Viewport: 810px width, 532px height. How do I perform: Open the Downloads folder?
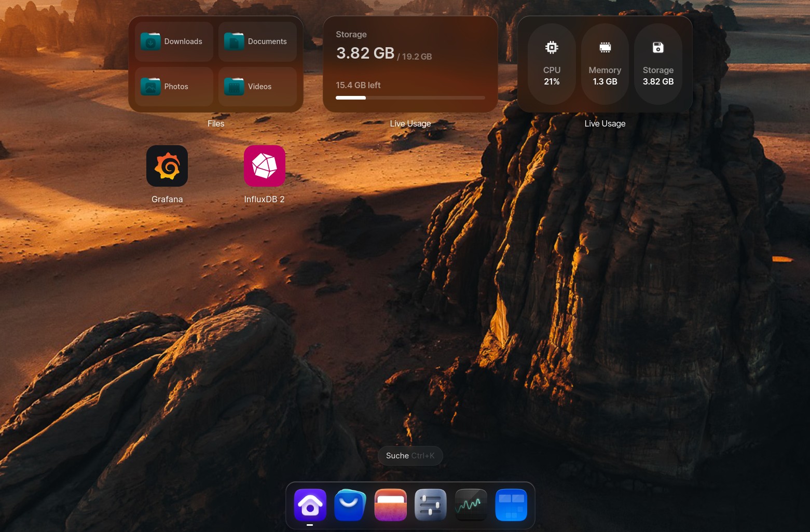(x=174, y=41)
